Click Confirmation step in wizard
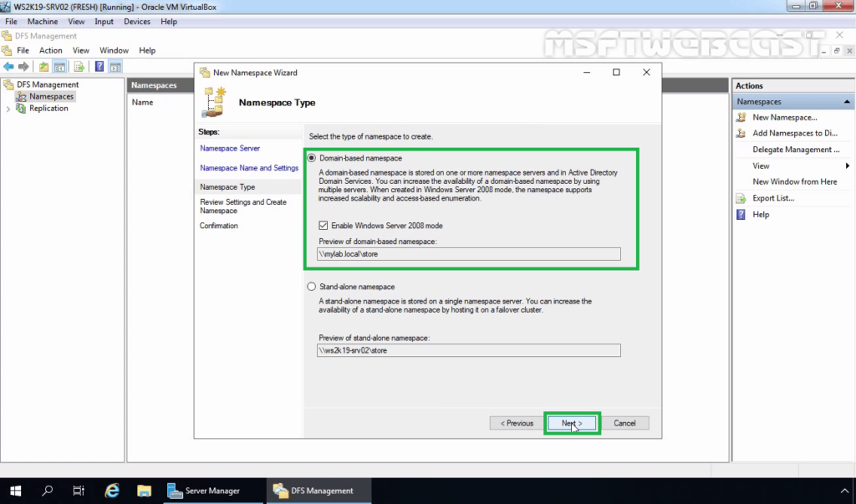The width and height of the screenshot is (856, 504). click(218, 226)
